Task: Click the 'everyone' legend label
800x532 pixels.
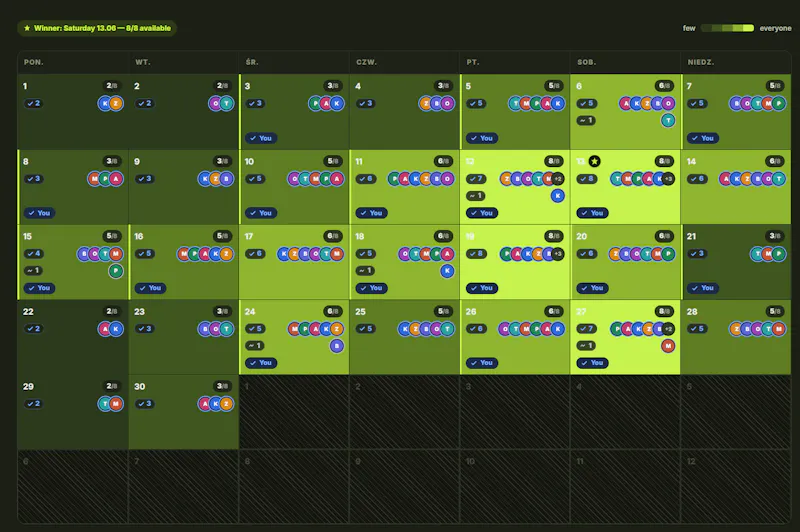Action: point(775,28)
